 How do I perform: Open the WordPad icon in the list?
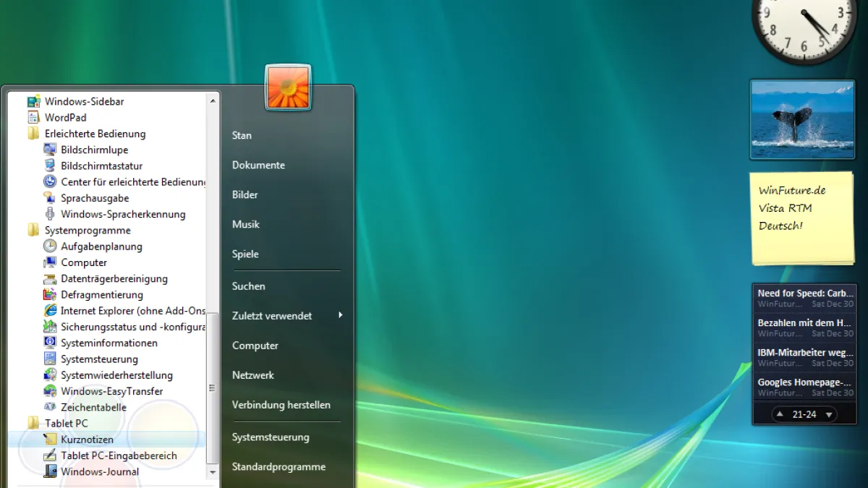[x=33, y=117]
